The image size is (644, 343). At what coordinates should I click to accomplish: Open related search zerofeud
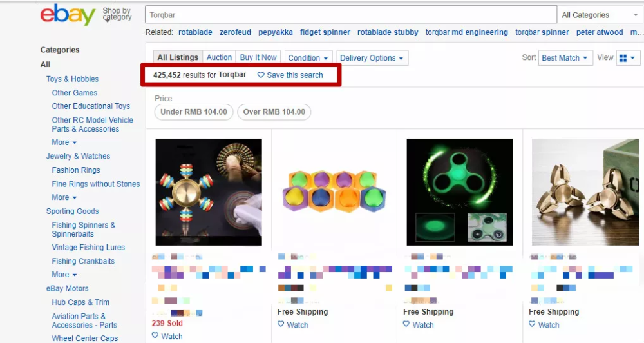coord(235,32)
